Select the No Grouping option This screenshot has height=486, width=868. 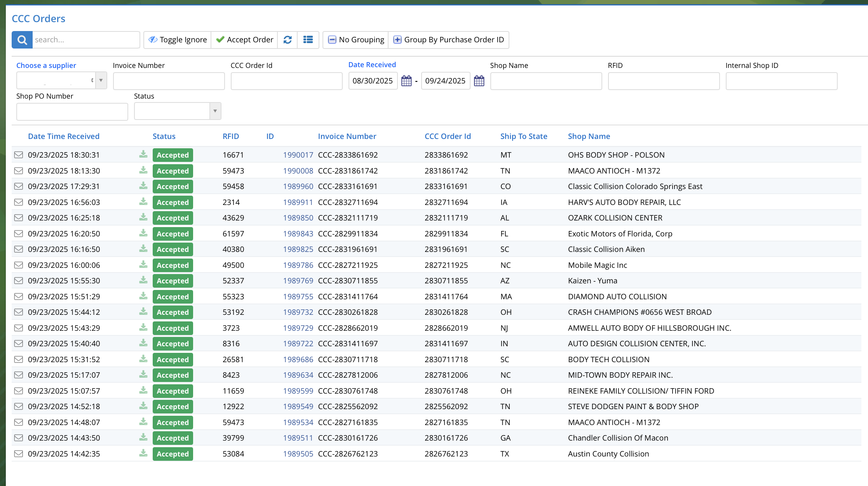[356, 40]
